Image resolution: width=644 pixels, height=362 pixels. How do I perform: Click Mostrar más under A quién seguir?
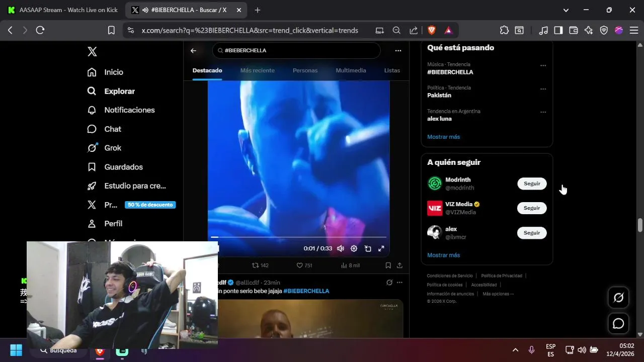point(443,255)
